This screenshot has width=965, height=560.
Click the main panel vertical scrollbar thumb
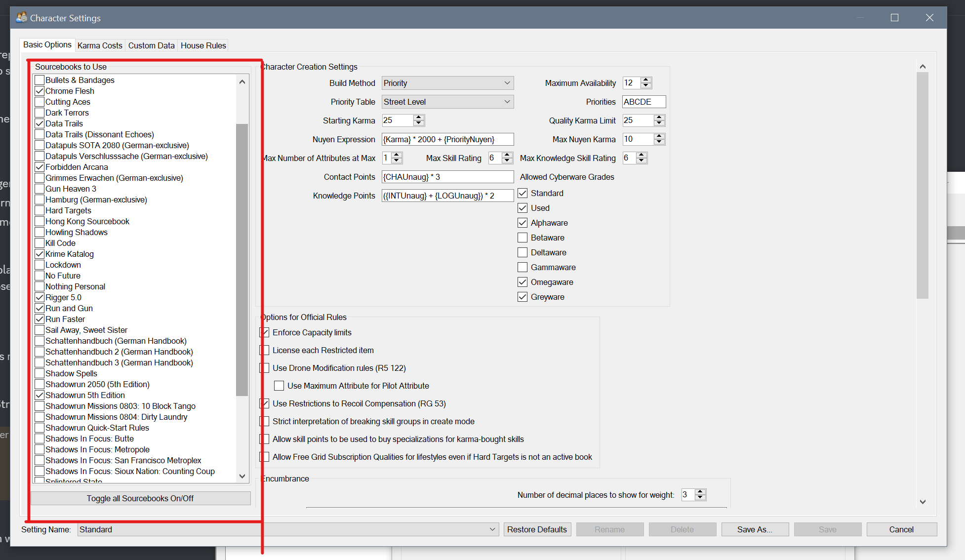(x=923, y=186)
